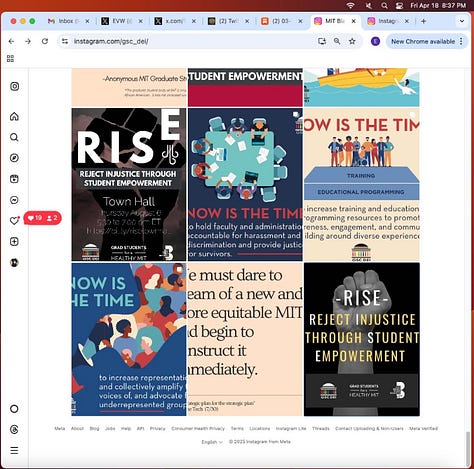The height and width of the screenshot is (469, 474).
Task: Open the More hamburger menu in sidebar
Action: pyautogui.click(x=14, y=451)
